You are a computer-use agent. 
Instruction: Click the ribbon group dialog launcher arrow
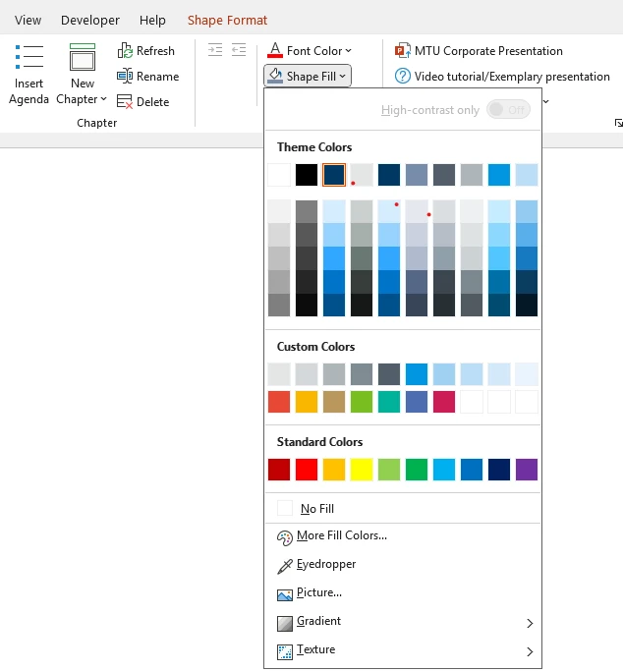point(618,123)
